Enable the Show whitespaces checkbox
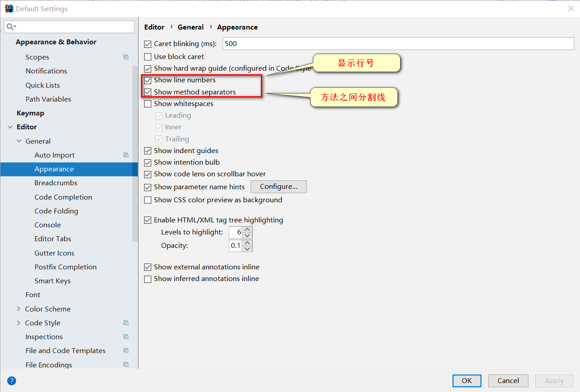This screenshot has width=580, height=392. pyautogui.click(x=148, y=104)
